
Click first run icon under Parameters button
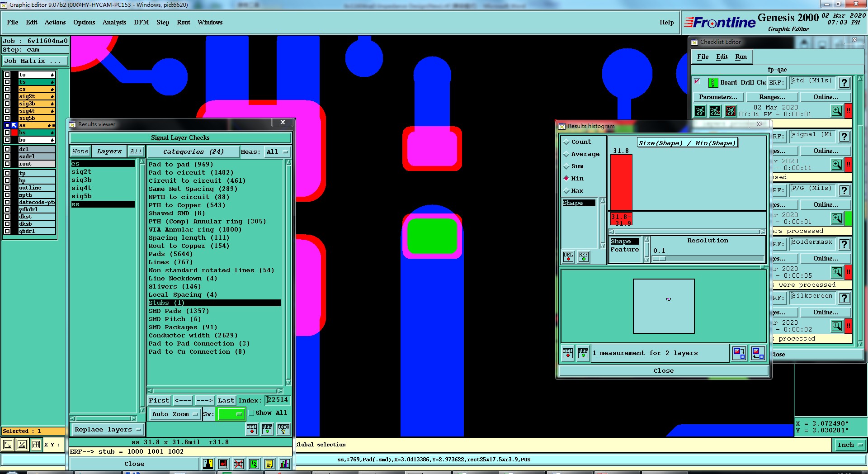tap(700, 111)
